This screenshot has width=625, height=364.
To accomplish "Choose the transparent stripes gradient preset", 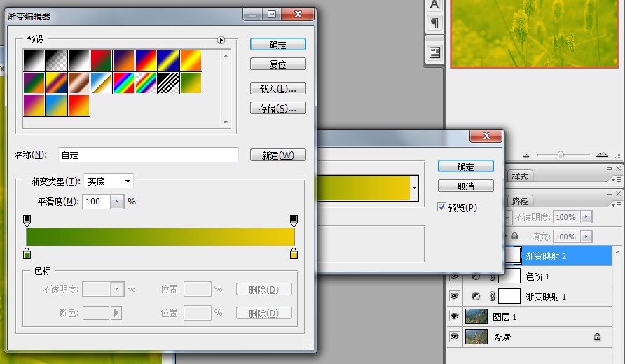I will pos(169,83).
